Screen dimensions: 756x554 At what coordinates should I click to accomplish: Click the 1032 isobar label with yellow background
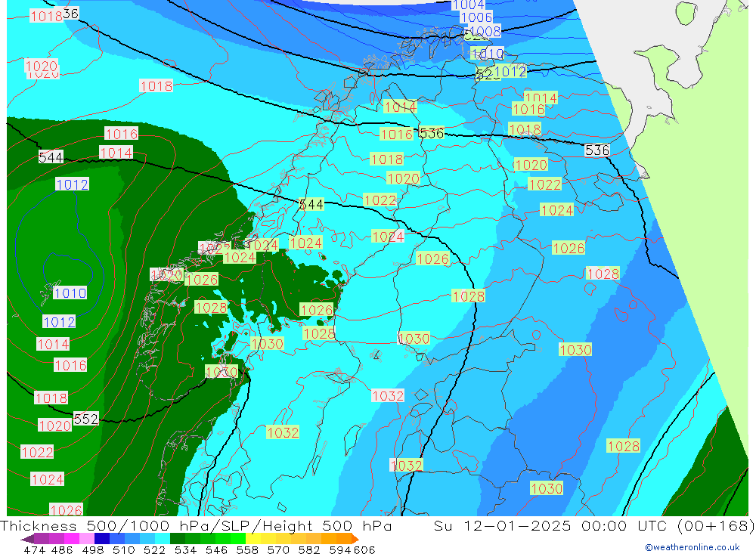283,432
